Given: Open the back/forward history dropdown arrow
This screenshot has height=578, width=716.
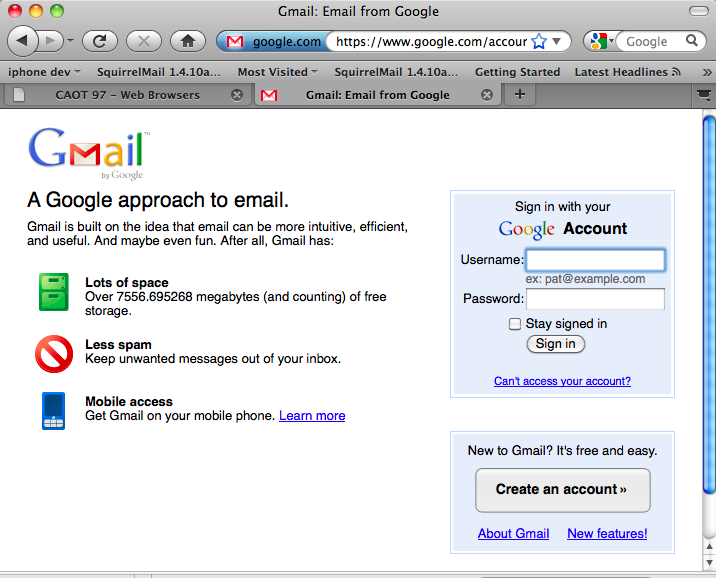Looking at the screenshot, I should 70,41.
